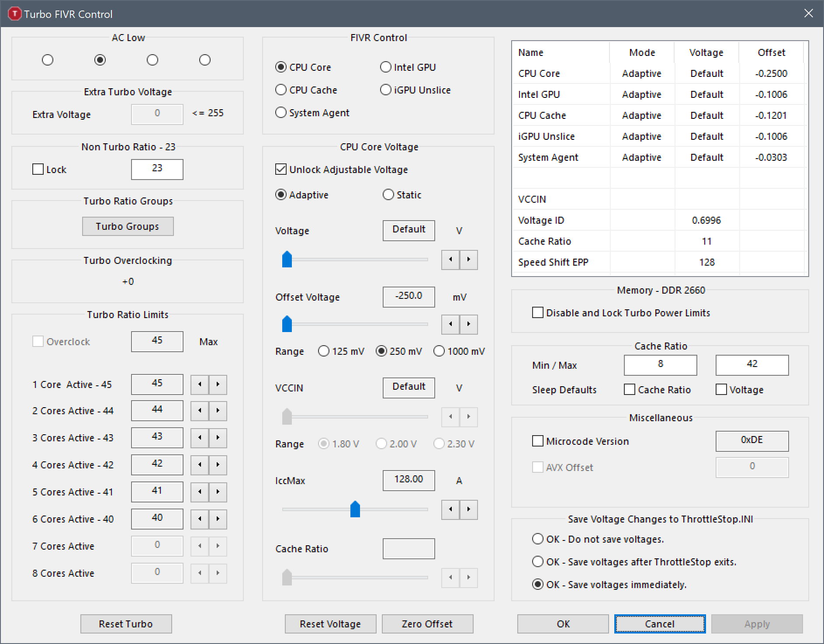Click the IccMax slider thumb
Image resolution: width=824 pixels, height=644 pixels.
pos(355,509)
